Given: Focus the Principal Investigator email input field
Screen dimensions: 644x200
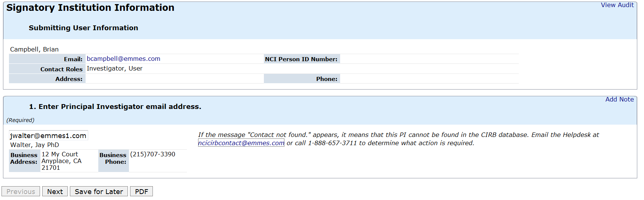Looking at the screenshot, I should 48,136.
